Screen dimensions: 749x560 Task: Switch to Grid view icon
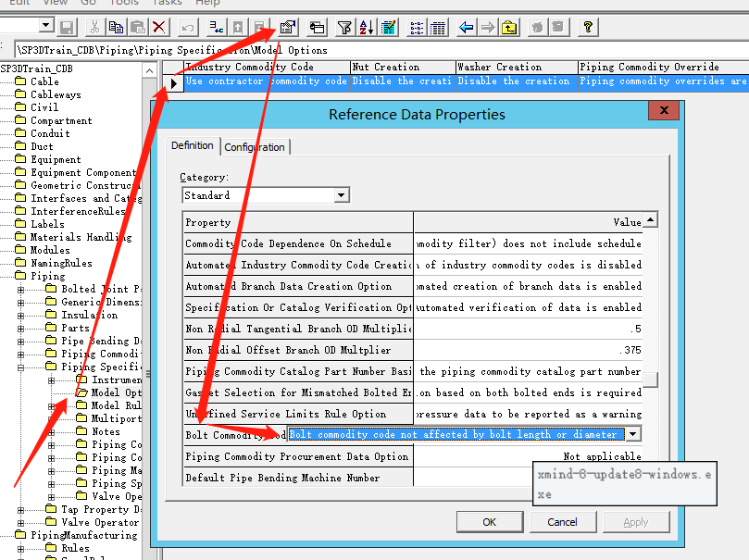438,27
